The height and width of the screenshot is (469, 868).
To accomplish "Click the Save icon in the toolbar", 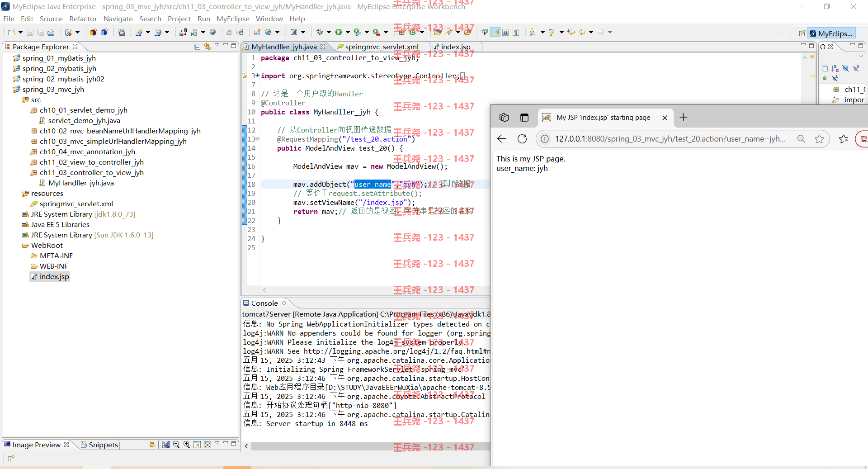I will [30, 32].
